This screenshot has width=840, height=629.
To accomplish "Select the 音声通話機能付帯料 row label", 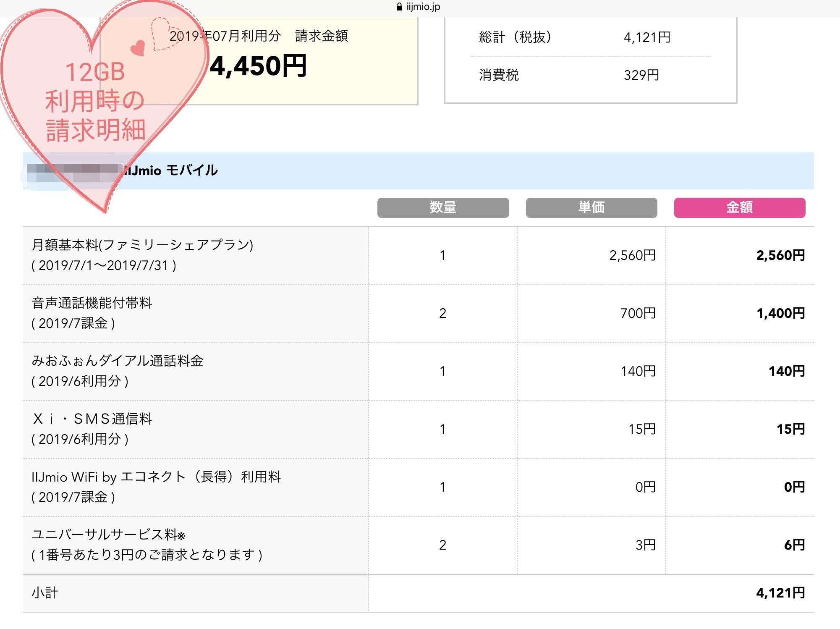I will click(x=92, y=303).
